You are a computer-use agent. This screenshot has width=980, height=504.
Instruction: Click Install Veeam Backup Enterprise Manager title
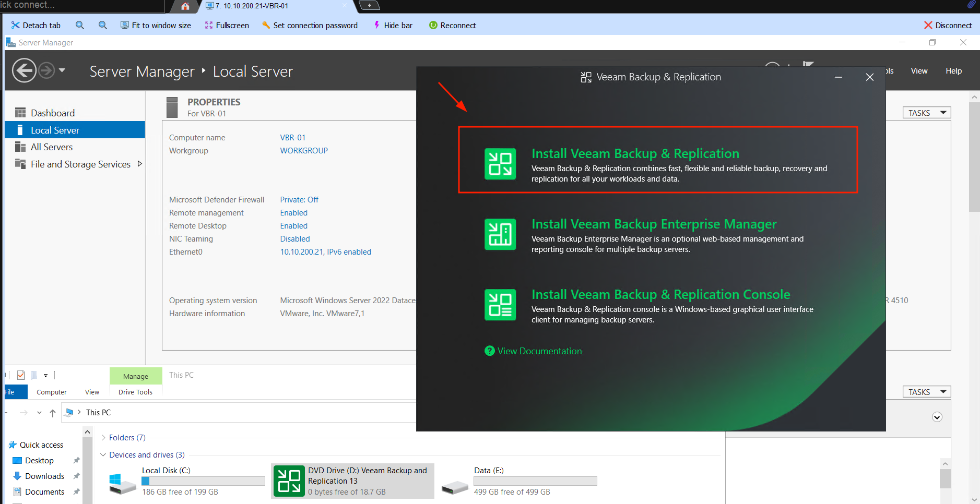pos(654,224)
